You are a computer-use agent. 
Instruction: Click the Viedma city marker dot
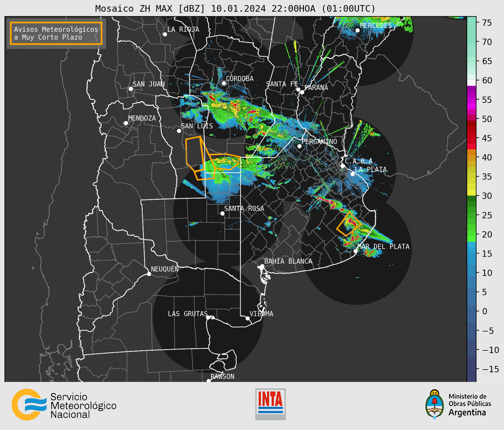248,318
